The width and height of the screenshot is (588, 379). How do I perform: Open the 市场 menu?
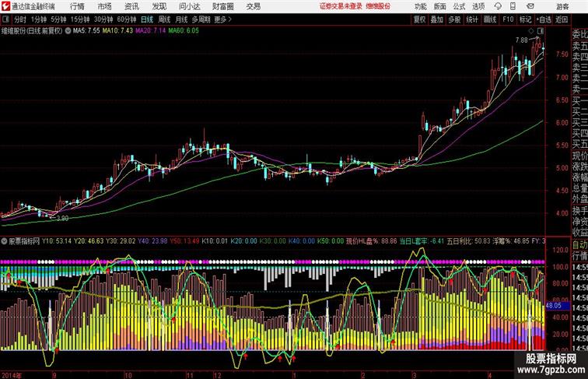[105, 6]
